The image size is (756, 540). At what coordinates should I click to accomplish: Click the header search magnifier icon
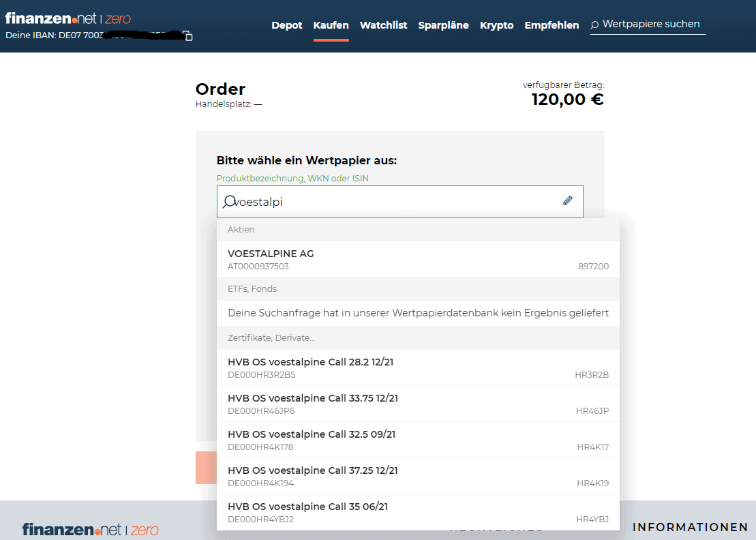click(x=594, y=25)
